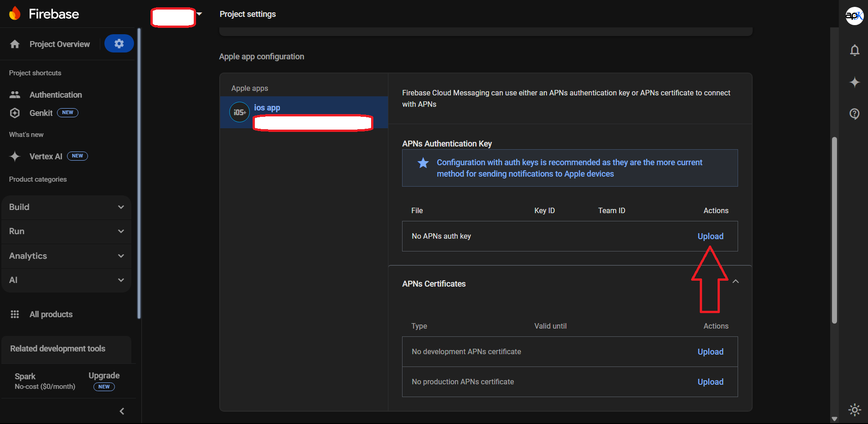Upload a development APNs certificate
The height and width of the screenshot is (424, 868).
click(710, 352)
